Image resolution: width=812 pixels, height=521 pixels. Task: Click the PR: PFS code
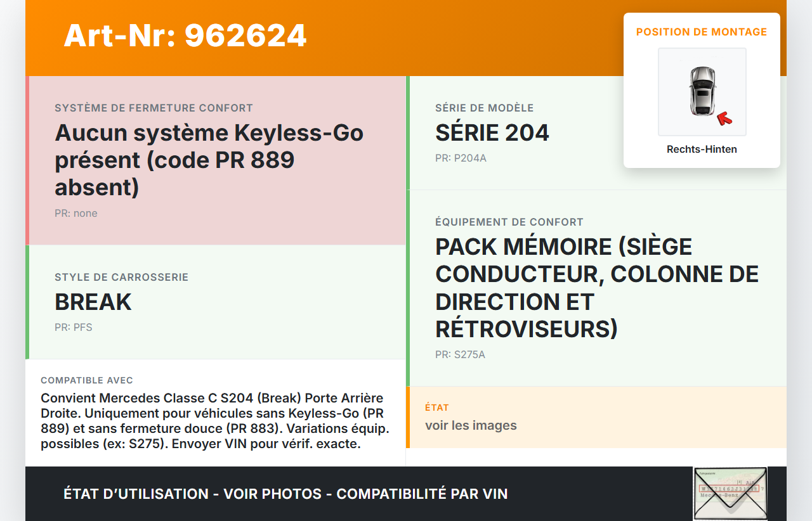pyautogui.click(x=74, y=327)
